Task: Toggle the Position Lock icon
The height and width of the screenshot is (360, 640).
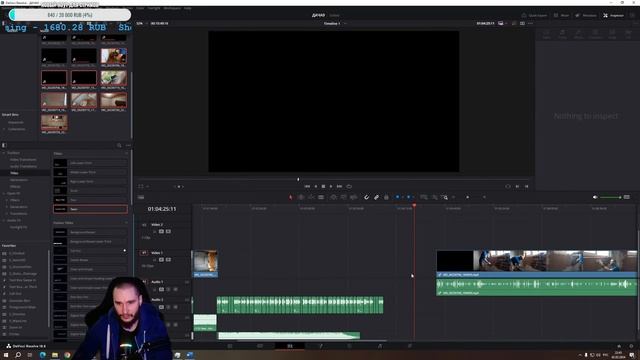Action: (x=386, y=198)
